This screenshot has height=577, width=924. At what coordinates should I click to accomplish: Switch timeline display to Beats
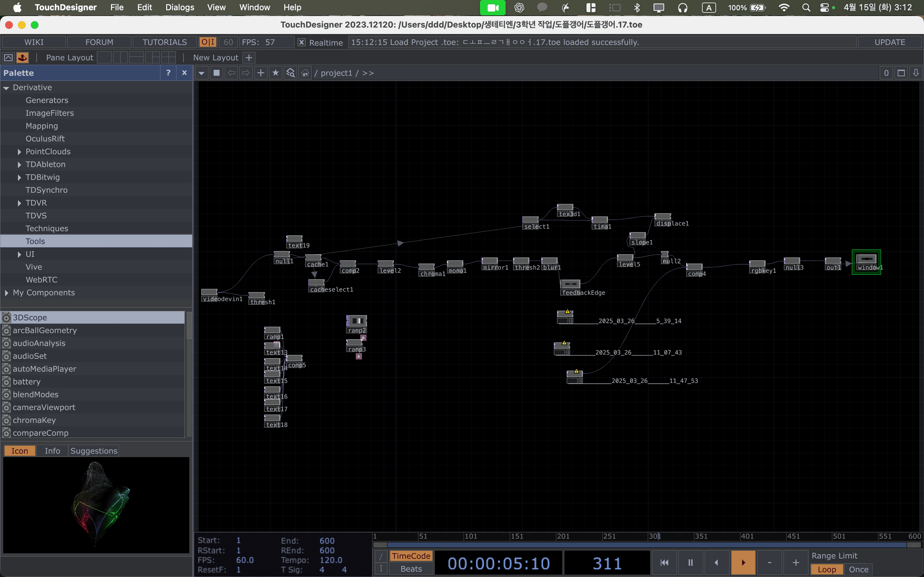(411, 569)
